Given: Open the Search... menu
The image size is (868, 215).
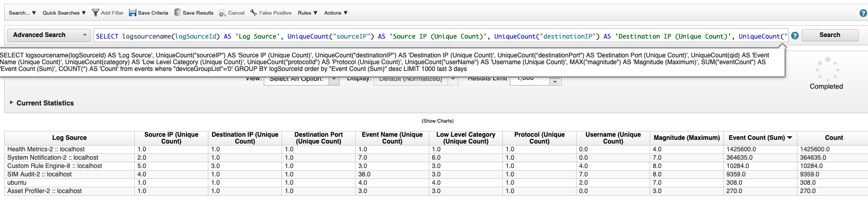Looking at the screenshot, I should point(22,13).
